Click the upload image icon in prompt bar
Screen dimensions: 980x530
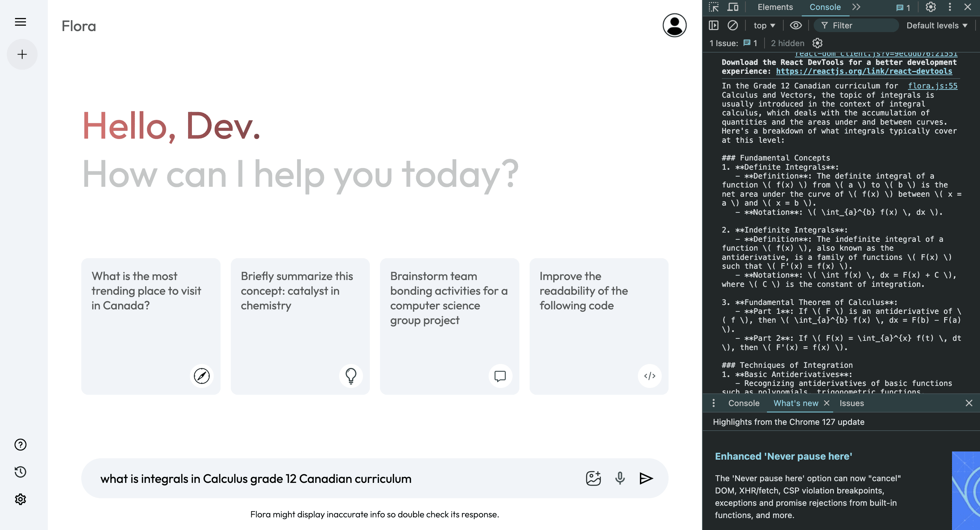[593, 478]
